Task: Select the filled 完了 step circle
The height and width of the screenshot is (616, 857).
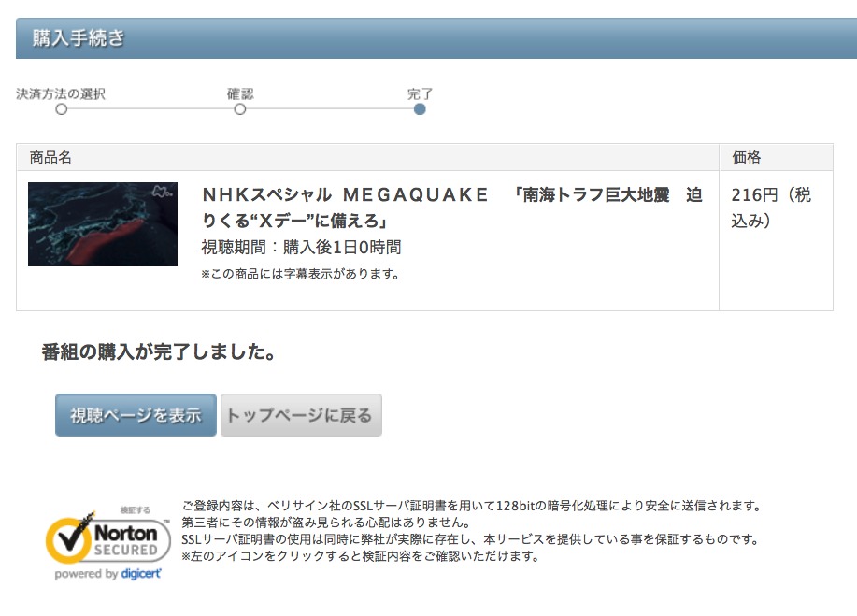Action: point(420,109)
